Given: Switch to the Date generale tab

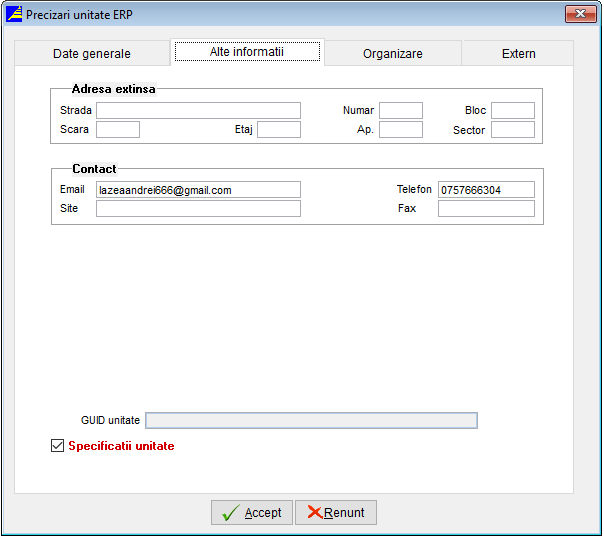Looking at the screenshot, I should pyautogui.click(x=92, y=54).
